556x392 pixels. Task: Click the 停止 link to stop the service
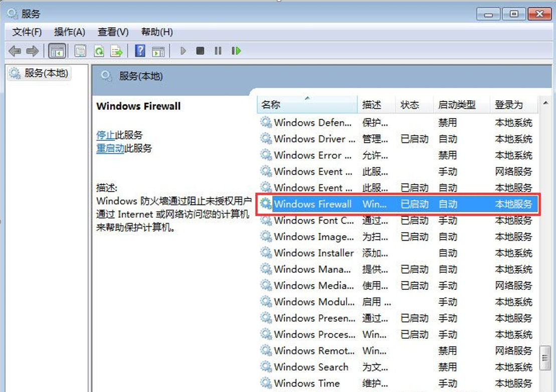[106, 135]
